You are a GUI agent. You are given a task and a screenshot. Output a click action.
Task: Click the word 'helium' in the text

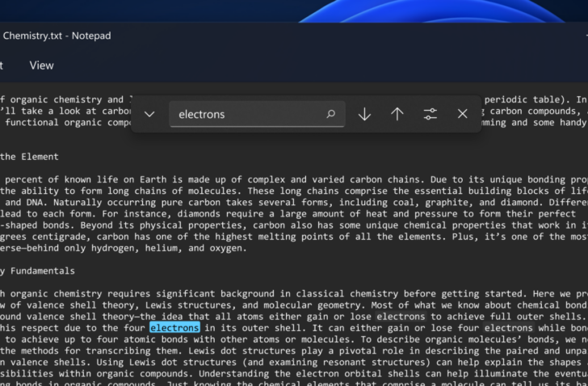[x=163, y=249]
